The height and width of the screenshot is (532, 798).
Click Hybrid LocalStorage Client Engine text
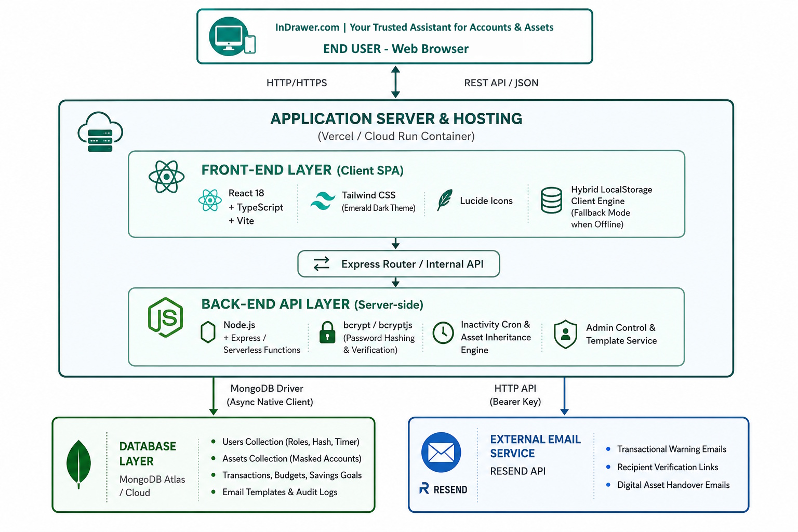[x=611, y=195]
